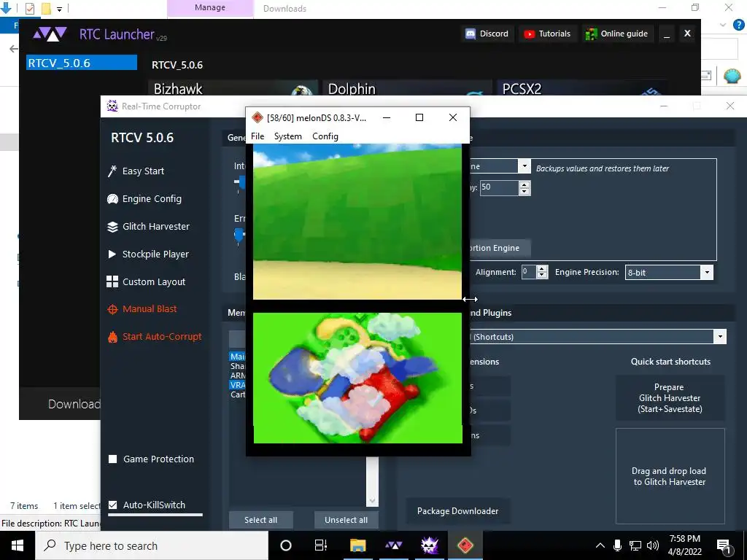The height and width of the screenshot is (560, 747).
Task: Click the YouTube Tutorials icon in RTC Launcher
Action: pyautogui.click(x=529, y=34)
